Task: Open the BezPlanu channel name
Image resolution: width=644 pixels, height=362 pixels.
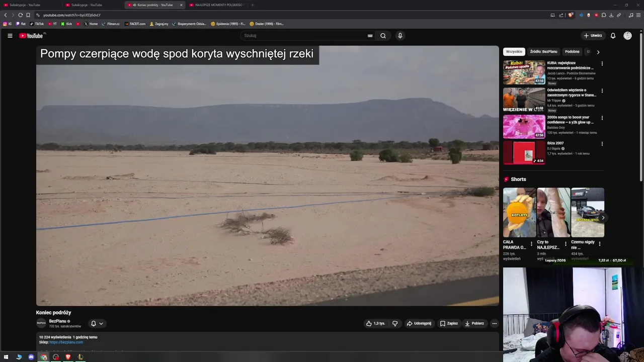Action: (x=57, y=321)
